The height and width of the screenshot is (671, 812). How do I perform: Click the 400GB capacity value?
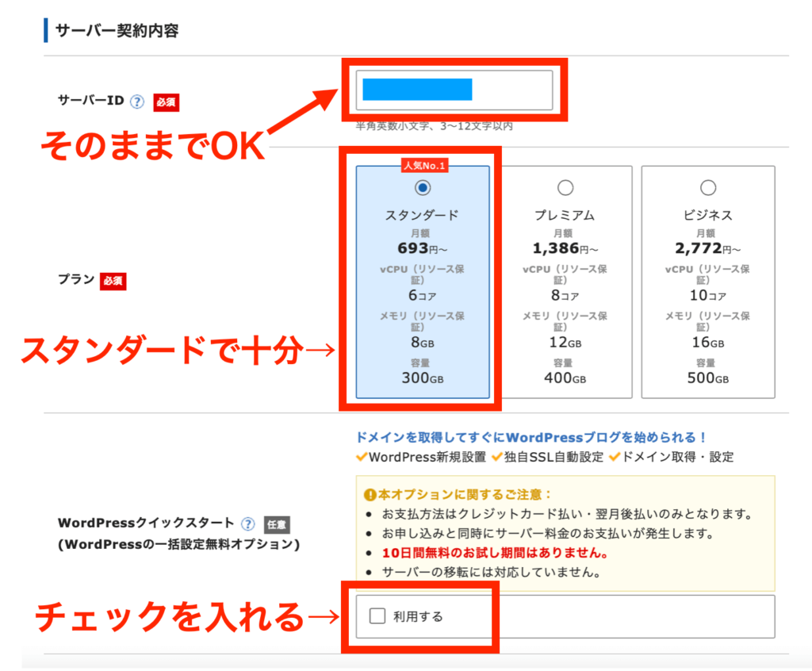pyautogui.click(x=565, y=378)
